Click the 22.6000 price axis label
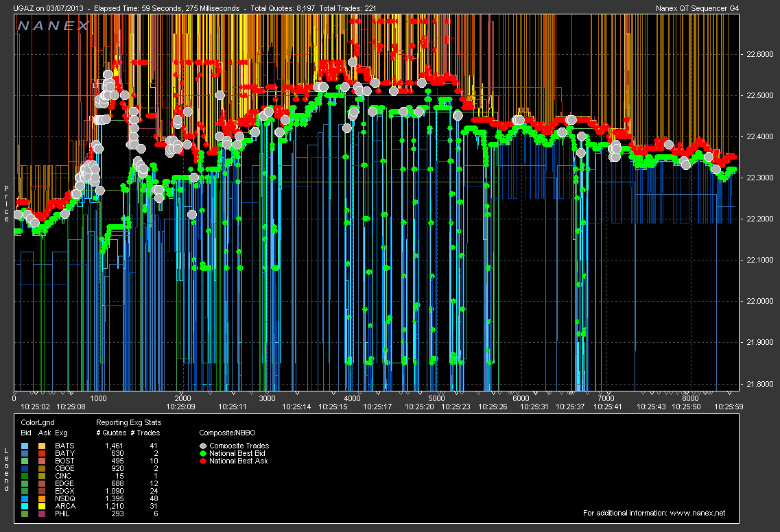This screenshot has height=532, width=780. pos(760,55)
